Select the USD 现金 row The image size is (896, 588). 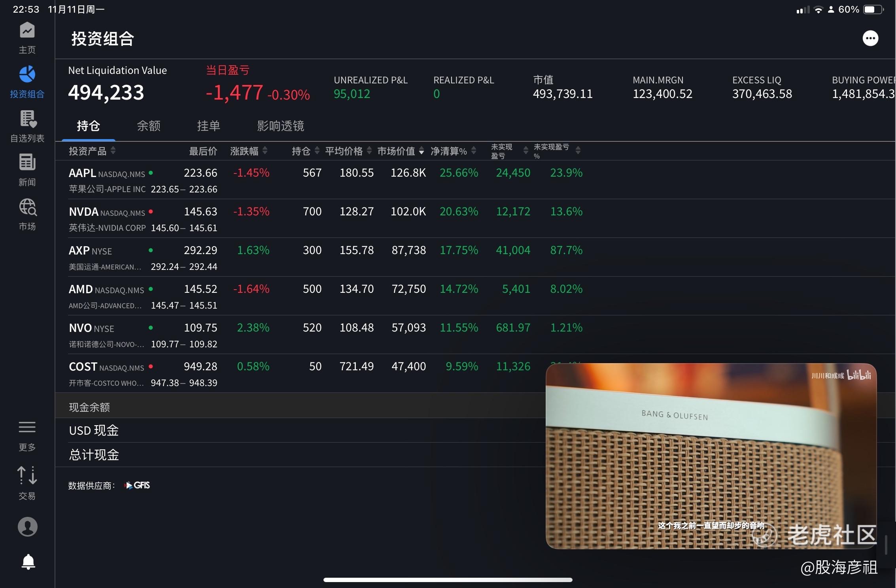coord(301,430)
